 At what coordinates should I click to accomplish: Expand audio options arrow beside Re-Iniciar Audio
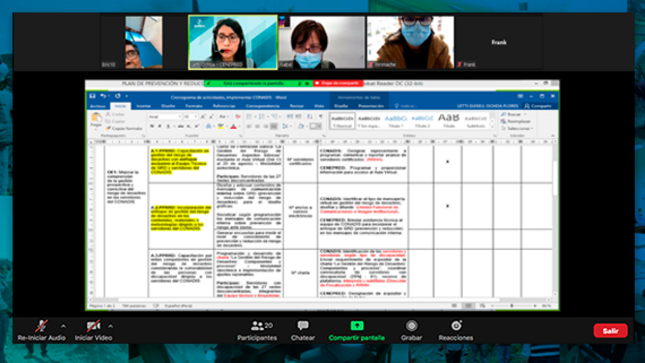(63, 326)
